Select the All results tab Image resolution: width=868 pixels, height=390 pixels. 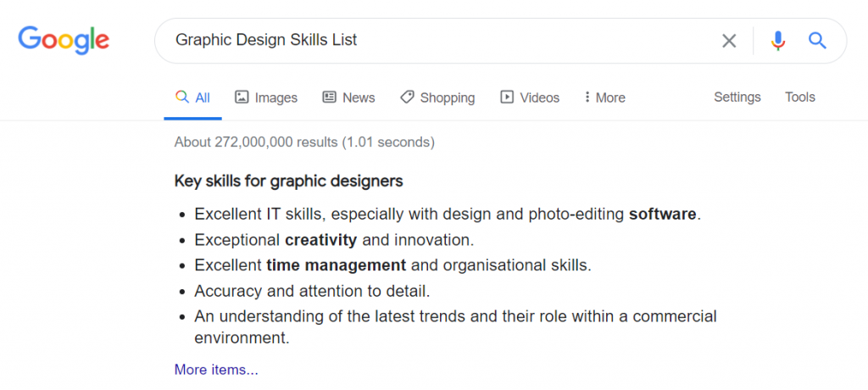coord(193,97)
